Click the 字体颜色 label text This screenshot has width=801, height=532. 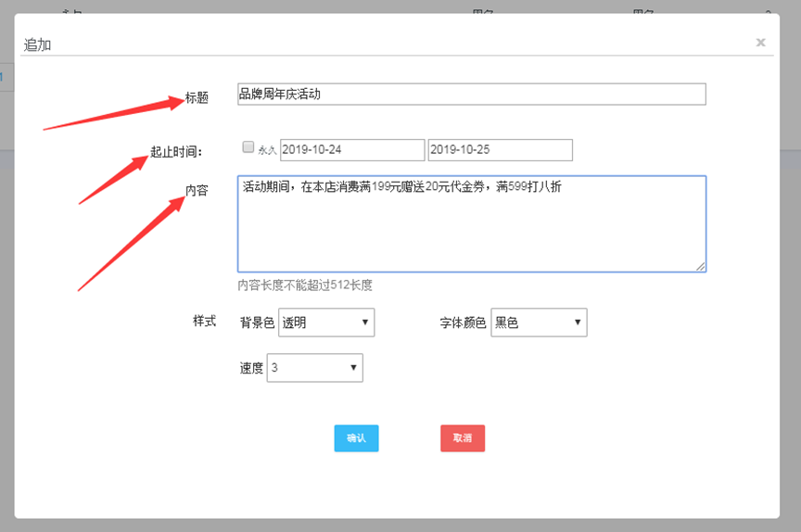[x=463, y=323]
